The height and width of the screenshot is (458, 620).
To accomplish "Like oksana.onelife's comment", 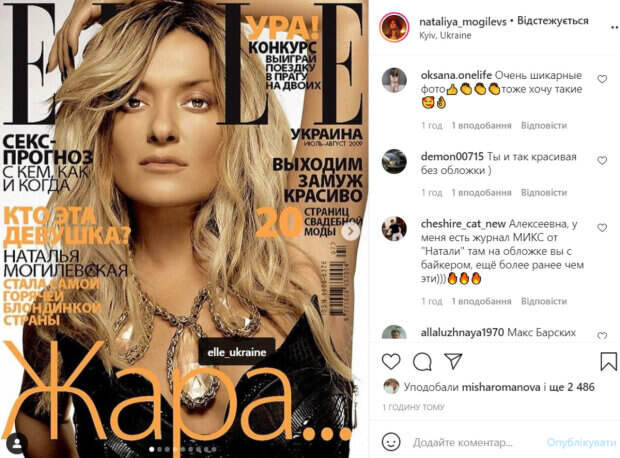I will [x=602, y=79].
